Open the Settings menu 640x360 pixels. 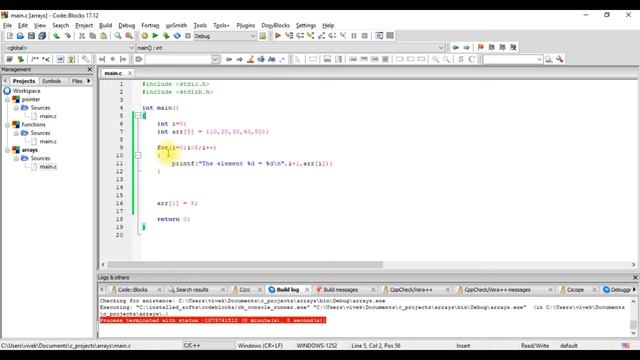(x=306, y=25)
